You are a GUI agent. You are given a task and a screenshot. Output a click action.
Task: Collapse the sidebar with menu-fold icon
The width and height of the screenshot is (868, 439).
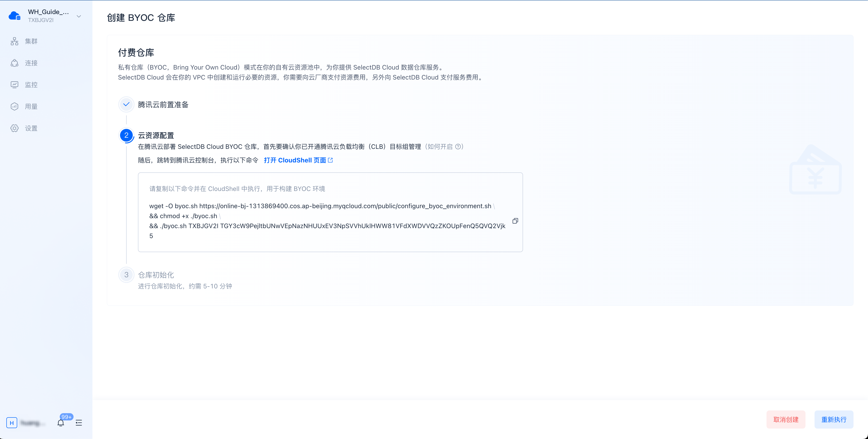[x=79, y=423]
